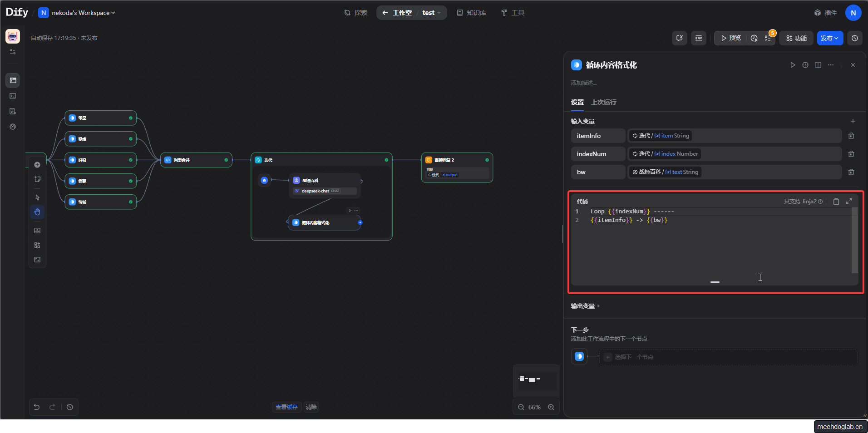Image resolution: width=868 pixels, height=433 pixels.
Task: Open the checklist with 5 issues
Action: click(x=768, y=38)
